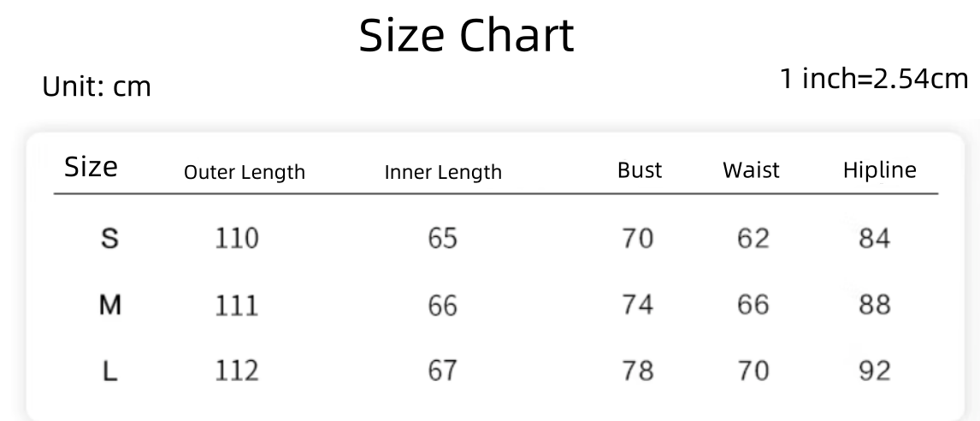This screenshot has height=421, width=980.
Task: Click the L size row label
Action: [x=109, y=371]
